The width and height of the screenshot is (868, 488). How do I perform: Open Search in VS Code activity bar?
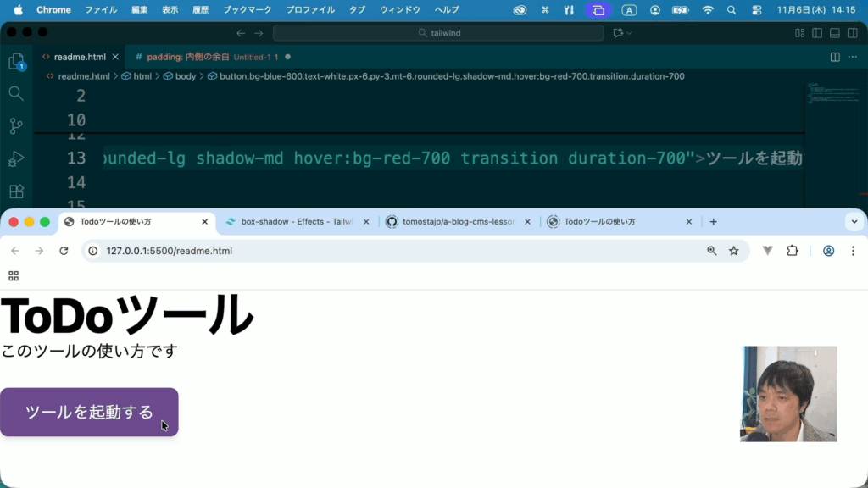coord(15,93)
